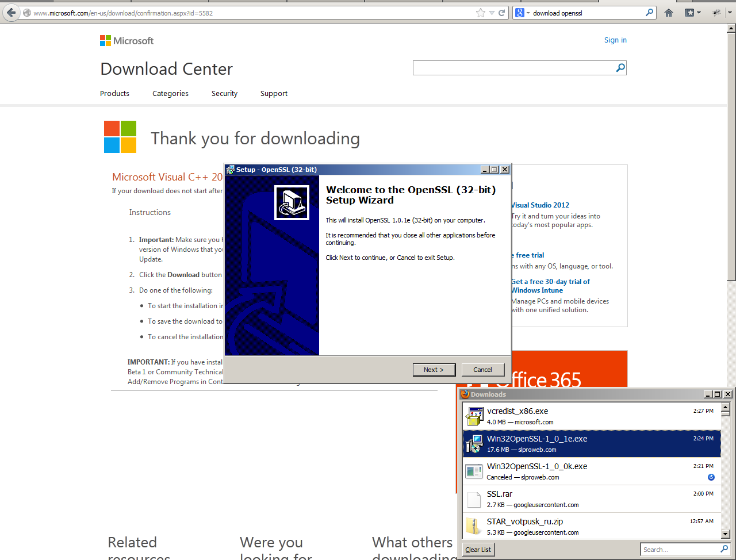This screenshot has width=736, height=560.
Task: Click the 'Instructions' label on the page
Action: click(150, 212)
